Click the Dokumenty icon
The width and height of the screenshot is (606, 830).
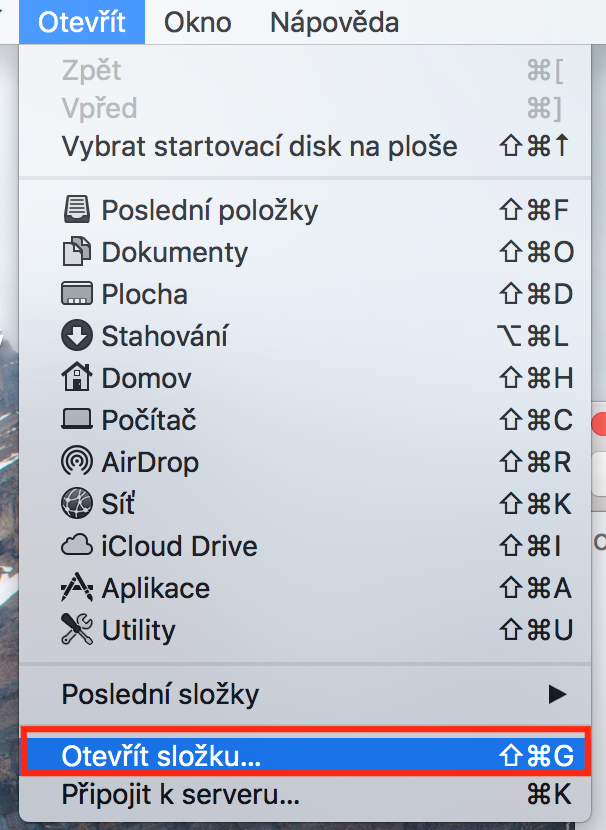[77, 252]
